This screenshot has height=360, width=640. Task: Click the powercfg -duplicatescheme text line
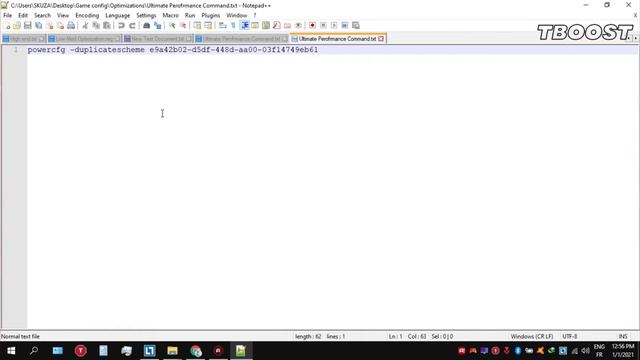[173, 50]
